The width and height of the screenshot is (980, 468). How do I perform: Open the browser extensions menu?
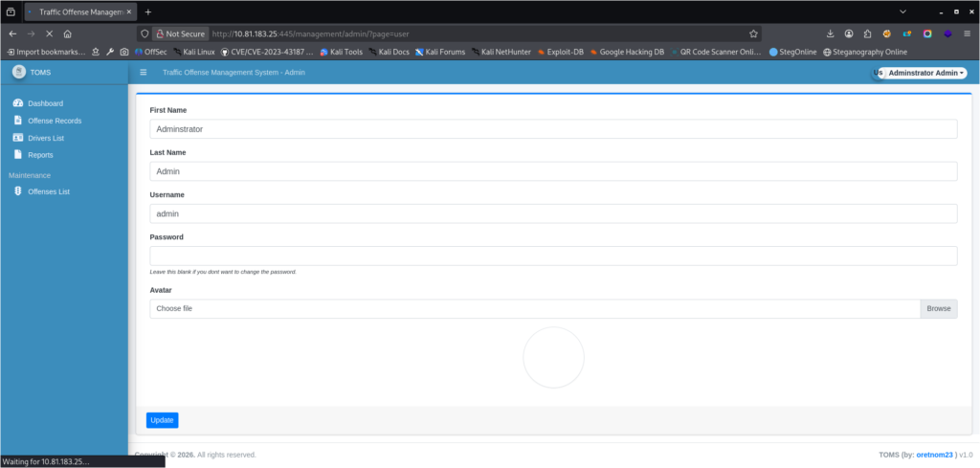tap(867, 33)
